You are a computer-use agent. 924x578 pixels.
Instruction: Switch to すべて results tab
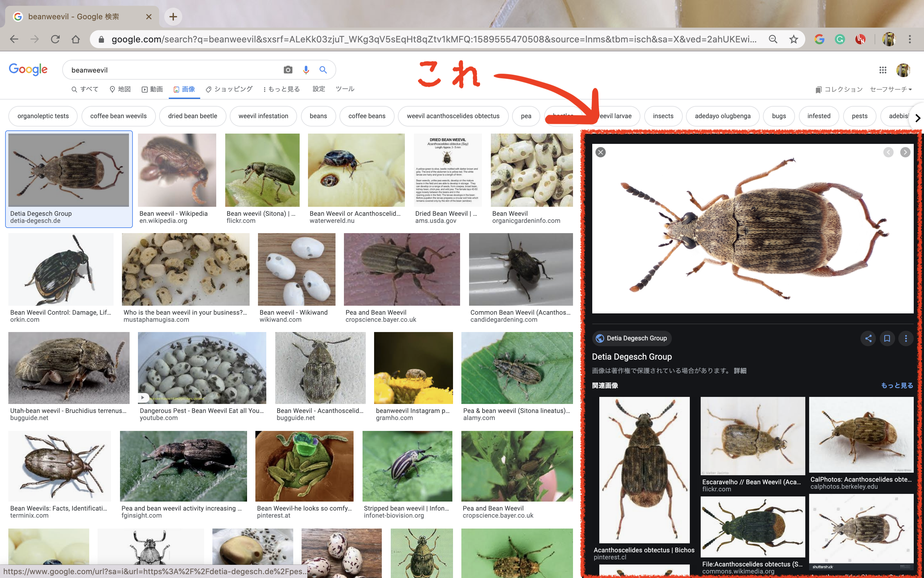(x=85, y=89)
